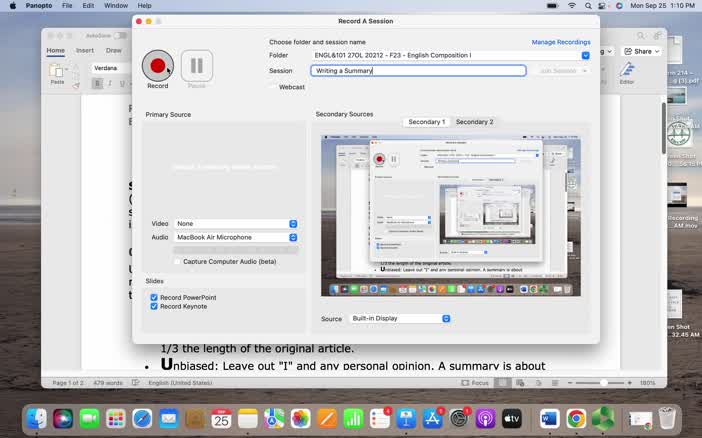Open the Apple TV dock icon

click(x=512, y=418)
